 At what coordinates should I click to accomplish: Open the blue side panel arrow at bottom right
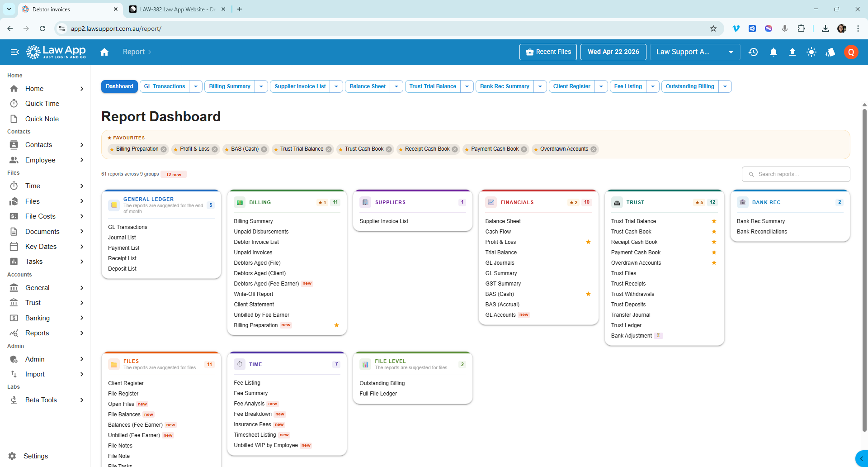(862, 458)
